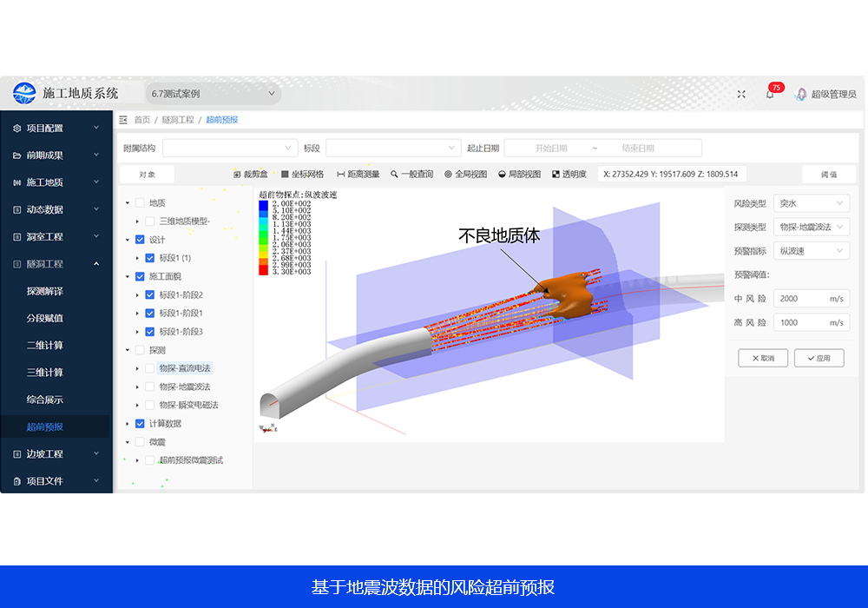Switch to 全局视图 global view
Viewport: 868px width, 608px height.
tap(465, 175)
